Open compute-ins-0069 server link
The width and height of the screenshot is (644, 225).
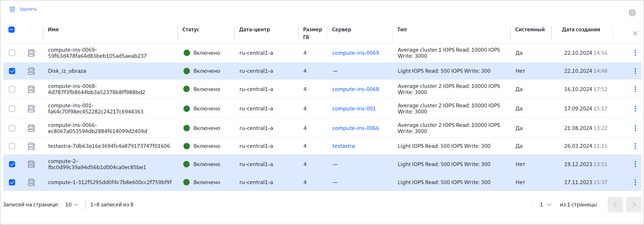point(356,53)
